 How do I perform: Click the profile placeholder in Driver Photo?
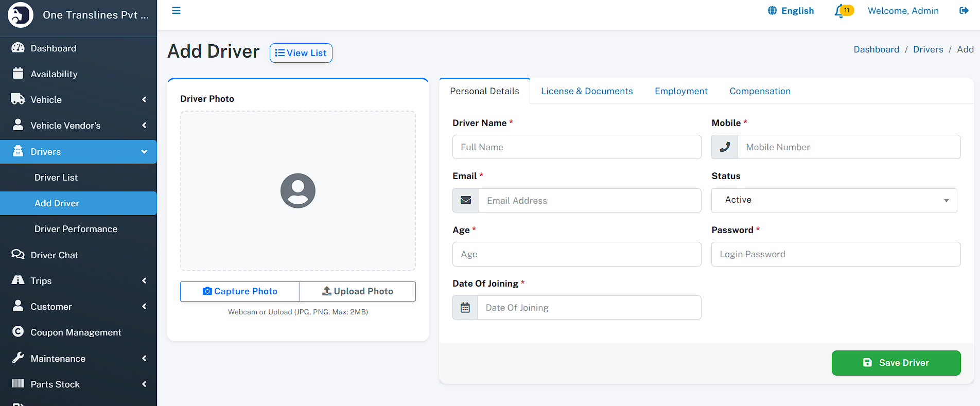click(298, 191)
